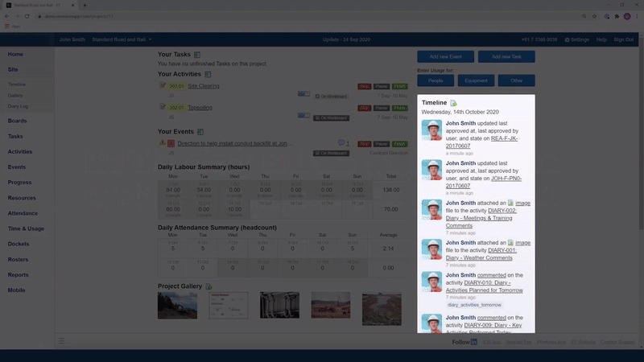Click the Your Tasks report icon

(197, 55)
